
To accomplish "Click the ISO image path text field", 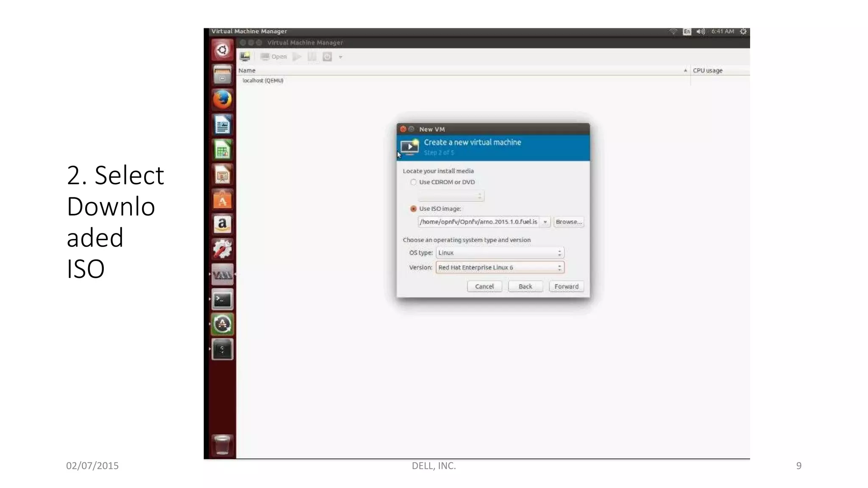I will [x=479, y=222].
